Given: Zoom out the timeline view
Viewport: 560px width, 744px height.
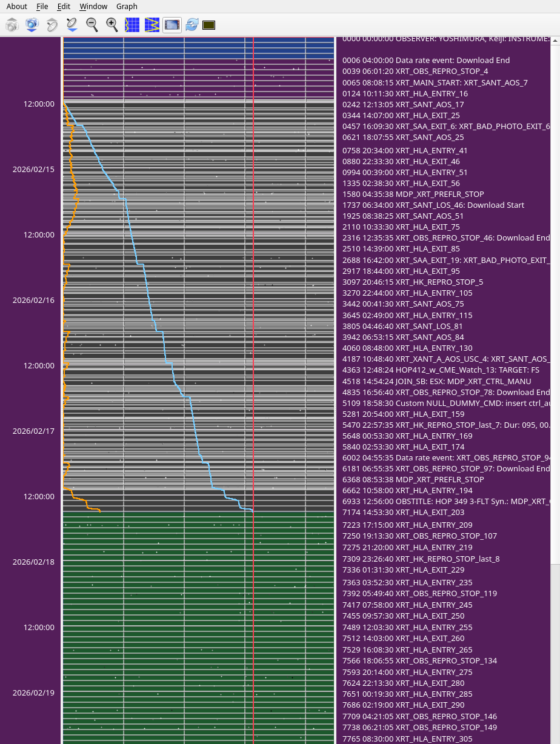Looking at the screenshot, I should (92, 25).
